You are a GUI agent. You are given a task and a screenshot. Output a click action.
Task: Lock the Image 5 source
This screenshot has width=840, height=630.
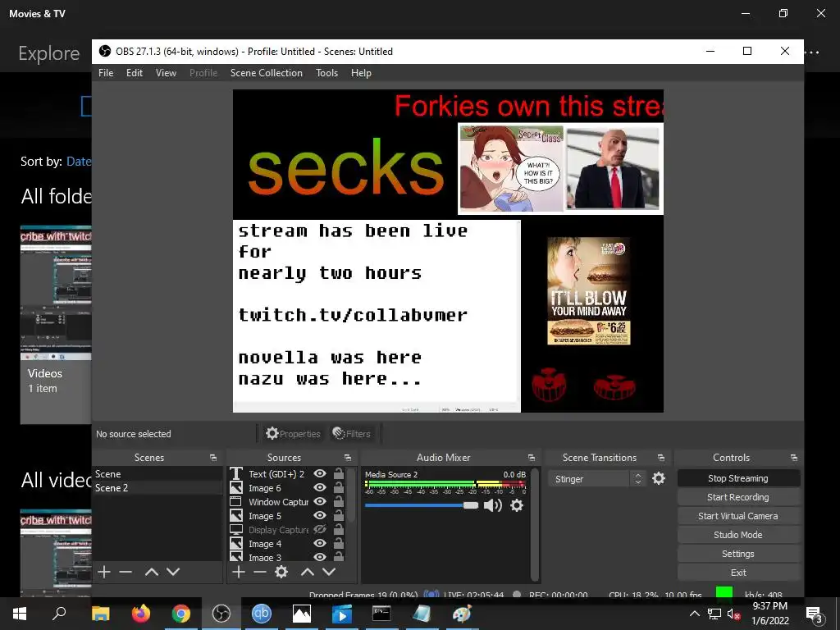[339, 515]
